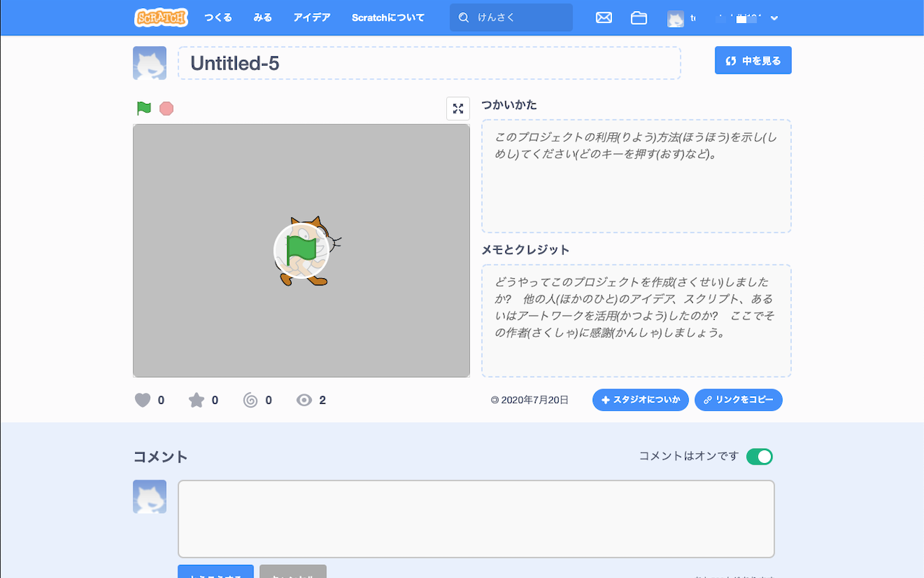Click the コメントはオンです label
924x578 pixels.
(689, 456)
